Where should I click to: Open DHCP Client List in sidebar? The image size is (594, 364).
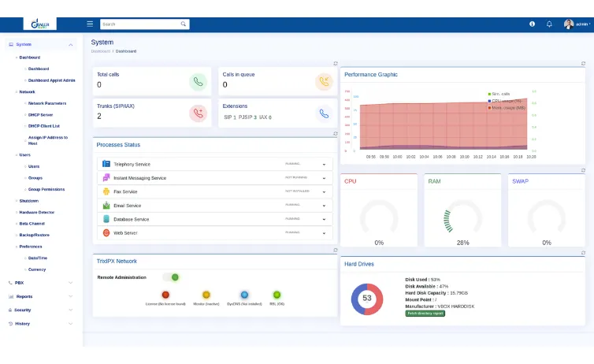43,126
